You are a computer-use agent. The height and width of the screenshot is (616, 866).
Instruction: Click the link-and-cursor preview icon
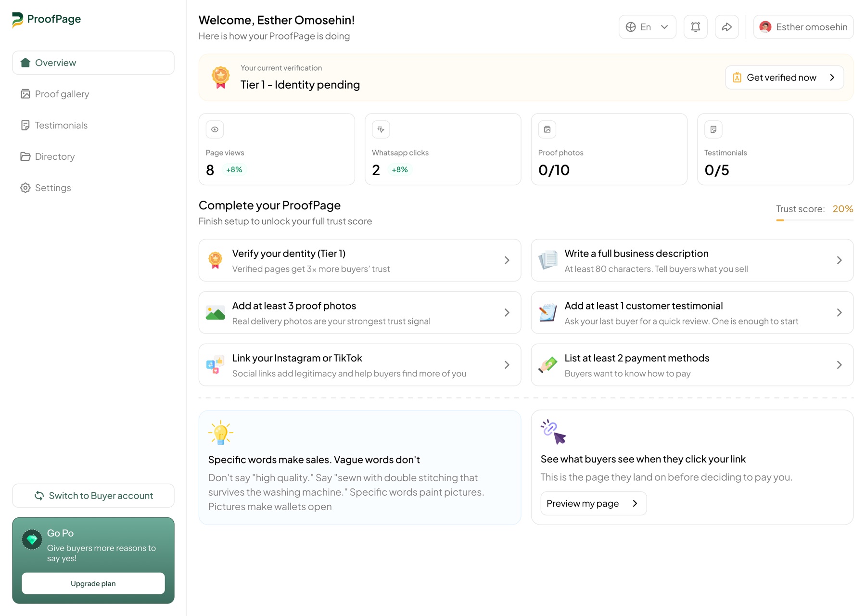click(553, 432)
